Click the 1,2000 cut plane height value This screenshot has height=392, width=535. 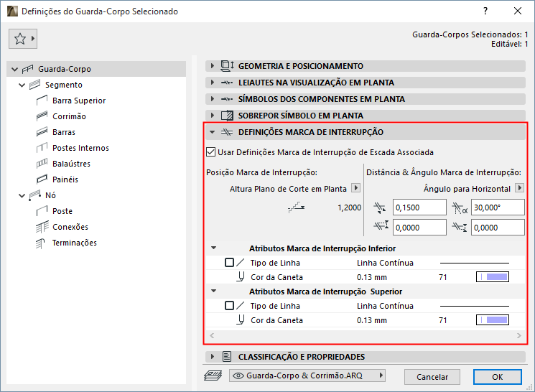(x=350, y=207)
